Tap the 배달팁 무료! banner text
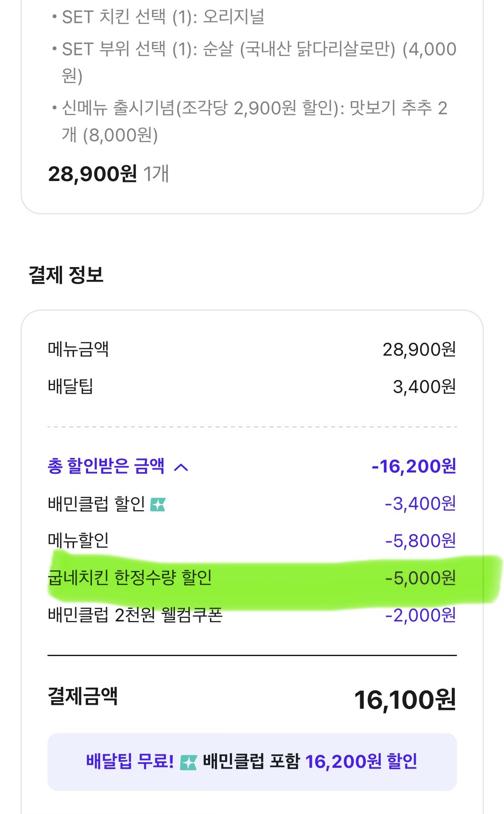 130,761
